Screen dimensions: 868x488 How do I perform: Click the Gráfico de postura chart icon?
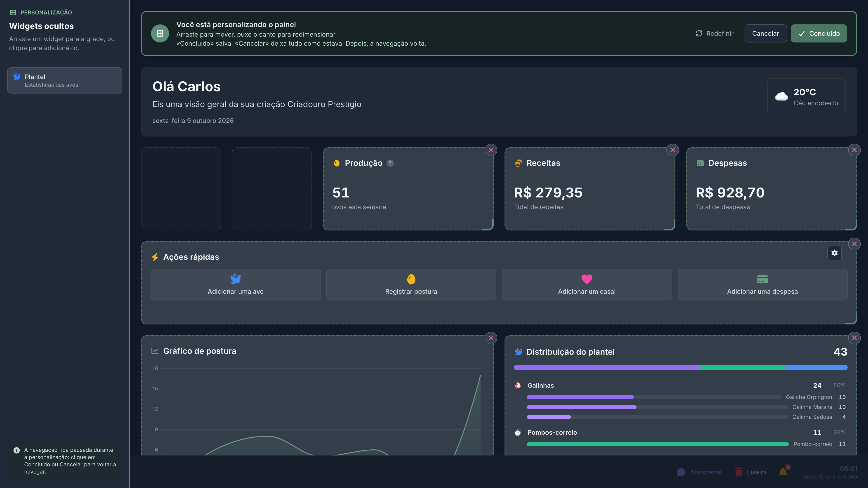click(155, 351)
